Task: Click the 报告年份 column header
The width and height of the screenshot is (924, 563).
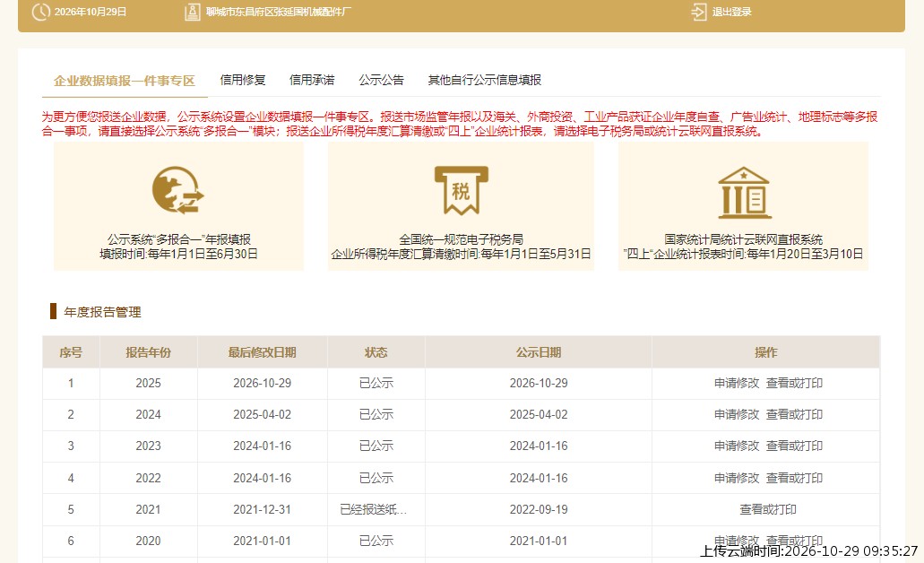Action: 149,352
